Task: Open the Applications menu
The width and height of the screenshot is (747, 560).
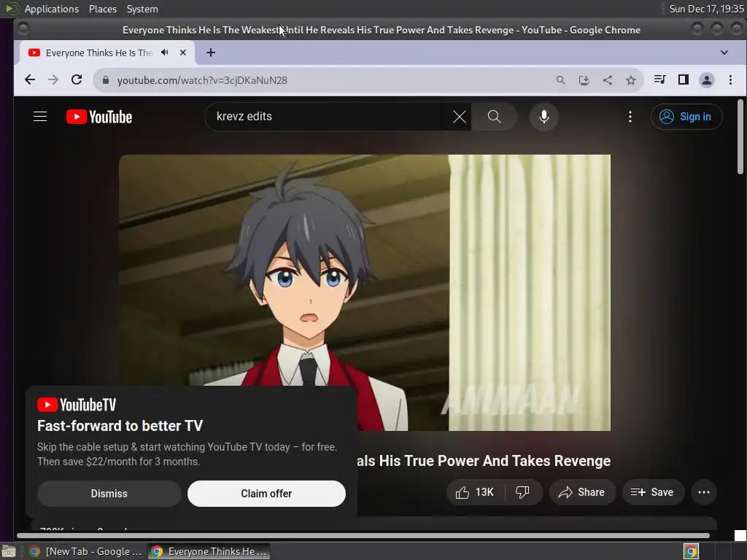Action: (52, 9)
